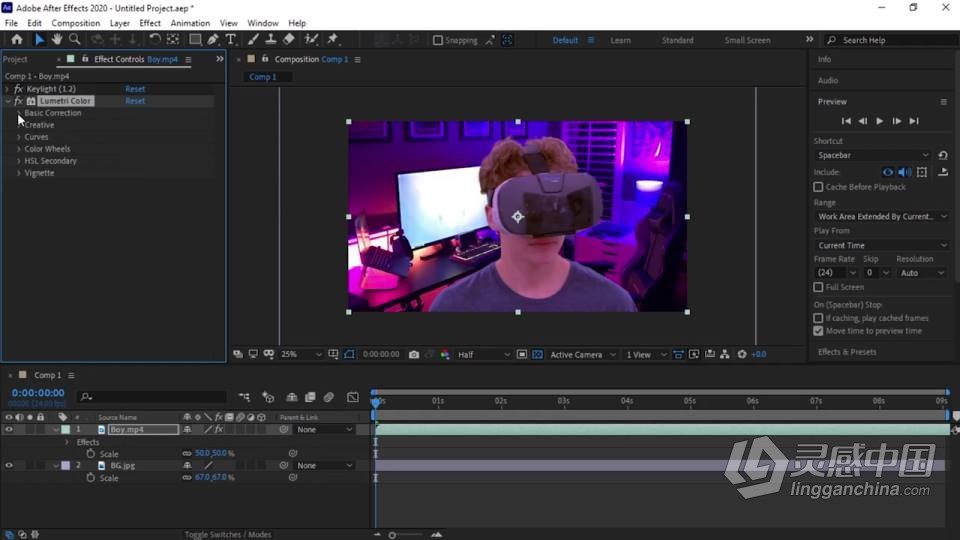Toggle transparency grid in viewer
This screenshot has width=960, height=540.
coord(538,354)
